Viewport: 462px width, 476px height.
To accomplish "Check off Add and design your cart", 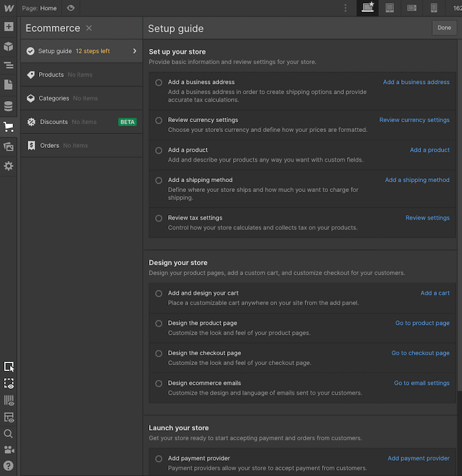I will 158,293.
